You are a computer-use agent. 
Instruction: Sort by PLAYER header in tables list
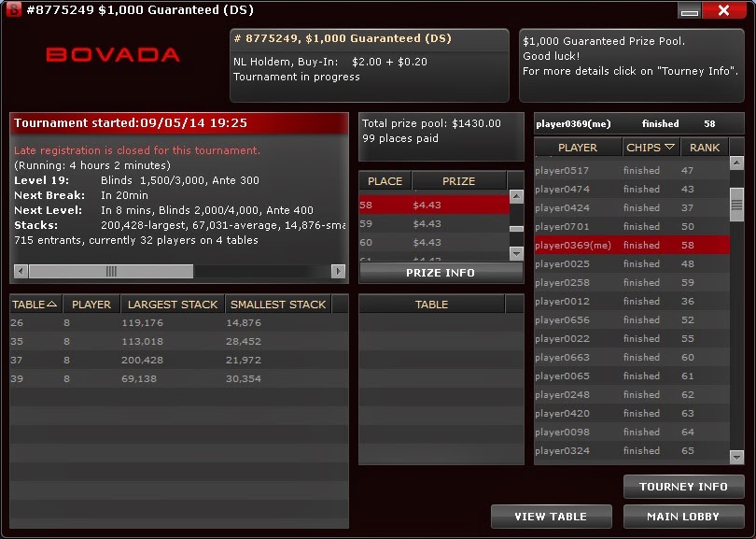coord(91,305)
